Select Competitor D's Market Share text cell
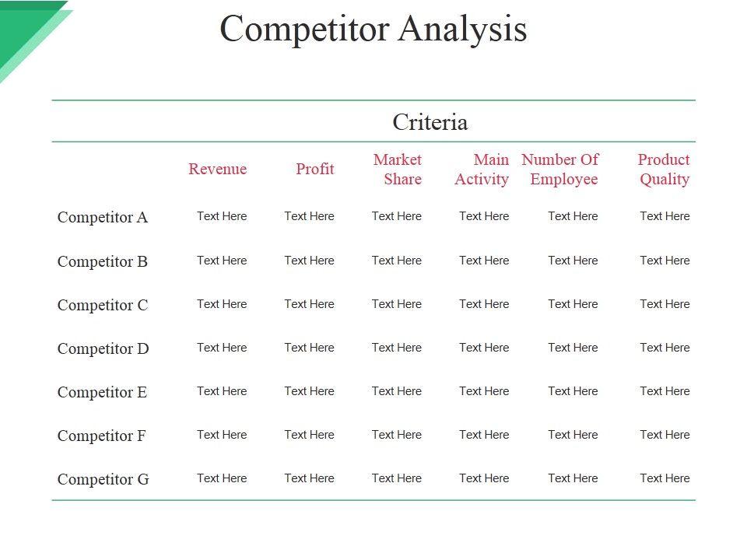The image size is (747, 560). 397,348
